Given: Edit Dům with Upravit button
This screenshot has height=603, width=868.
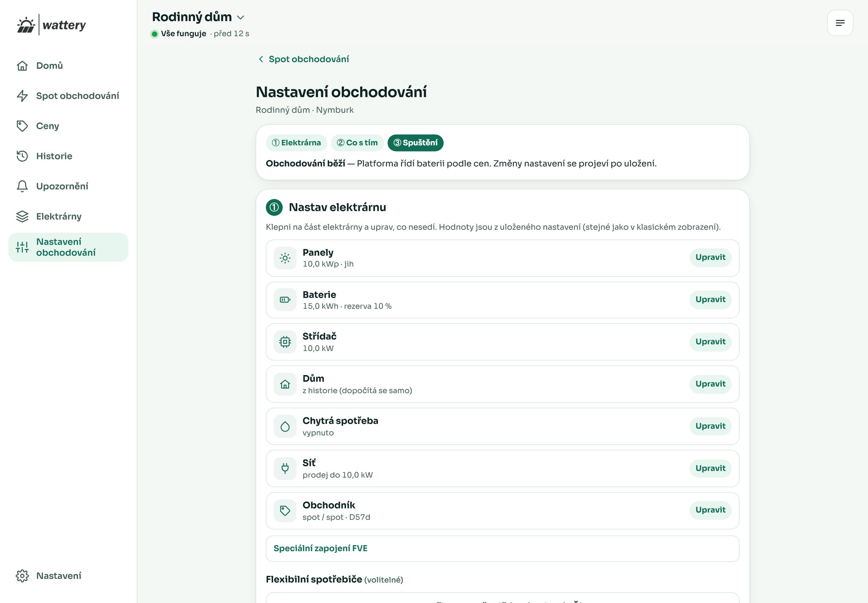Looking at the screenshot, I should (710, 384).
